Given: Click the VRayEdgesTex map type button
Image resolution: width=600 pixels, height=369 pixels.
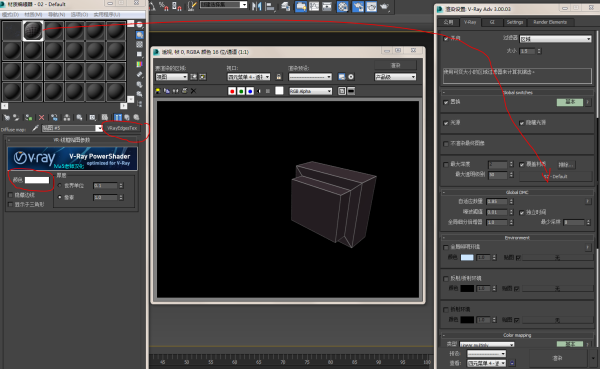Looking at the screenshot, I should pyautogui.click(x=122, y=128).
